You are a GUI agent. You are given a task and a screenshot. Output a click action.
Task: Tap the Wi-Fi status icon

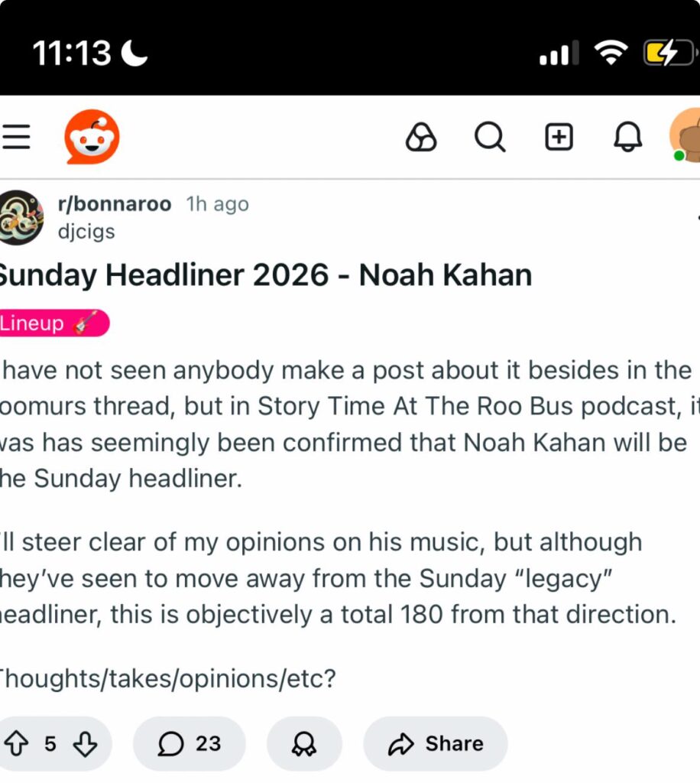click(x=611, y=52)
